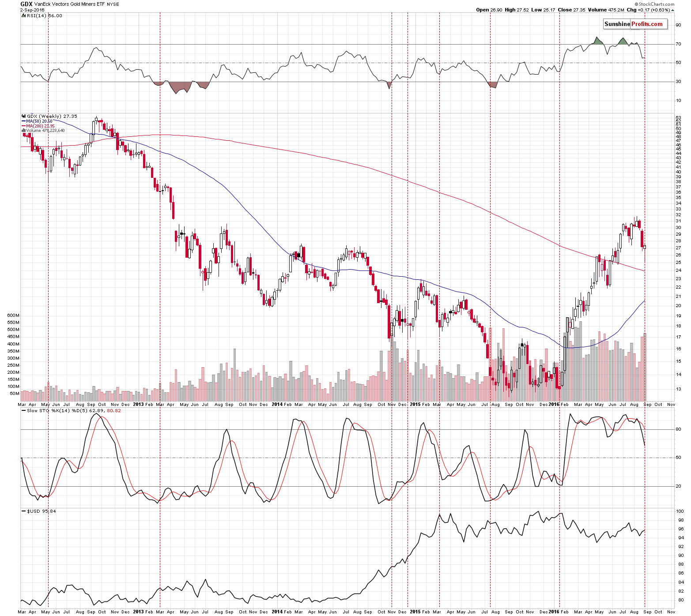This screenshot has height=616, width=691.
Task: Click the 'Close 27.35' value
Action: (x=571, y=10)
